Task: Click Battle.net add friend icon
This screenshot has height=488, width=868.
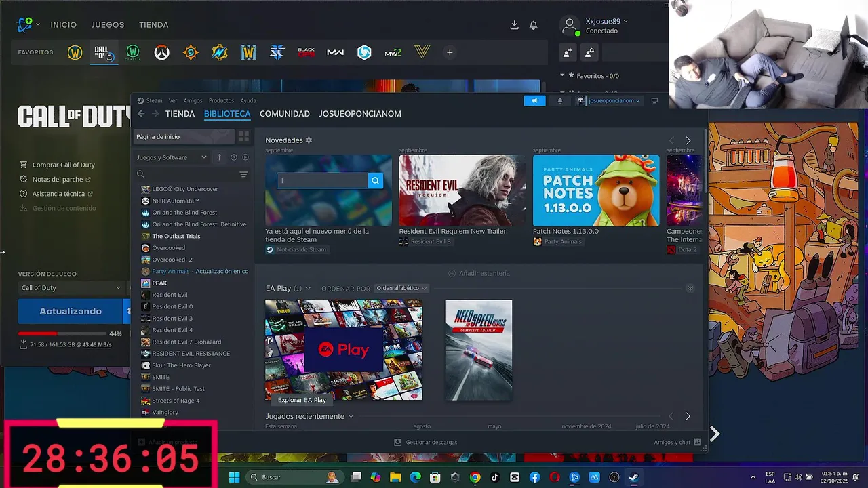Action: pos(568,52)
